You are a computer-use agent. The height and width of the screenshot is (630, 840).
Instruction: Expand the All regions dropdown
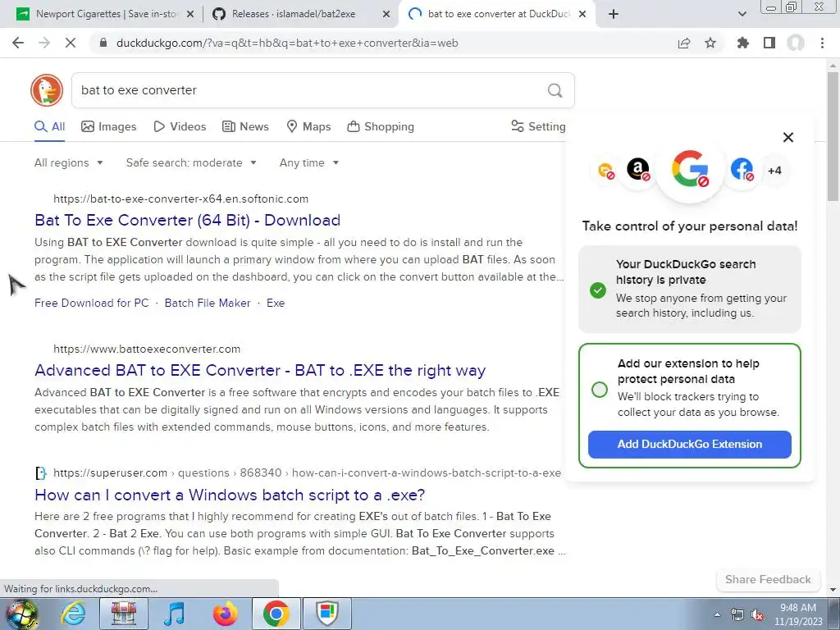(x=69, y=163)
